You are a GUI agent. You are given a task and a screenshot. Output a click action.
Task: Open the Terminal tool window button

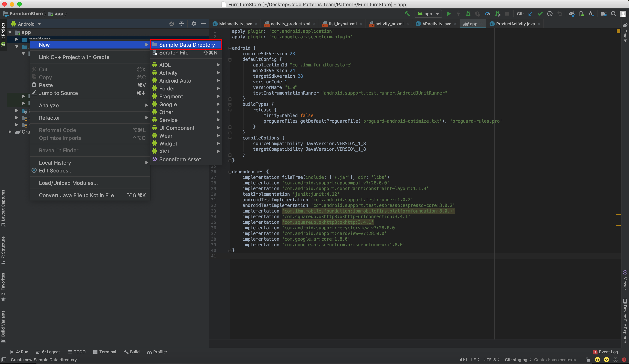point(105,352)
